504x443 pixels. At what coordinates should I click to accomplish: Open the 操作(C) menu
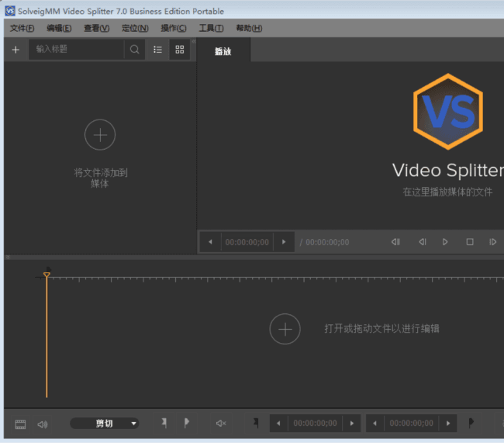pos(174,28)
